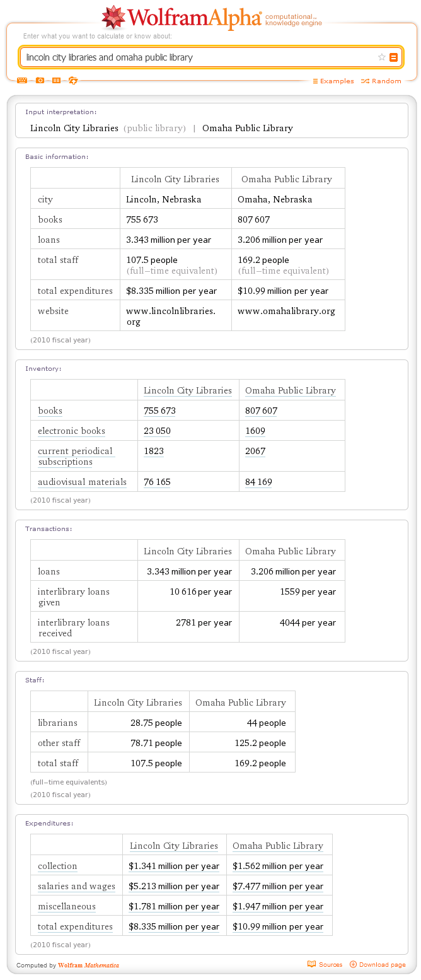Image resolution: width=421 pixels, height=980 pixels.
Task: Click 'electronic books' link in Inventory
Action: (x=71, y=431)
